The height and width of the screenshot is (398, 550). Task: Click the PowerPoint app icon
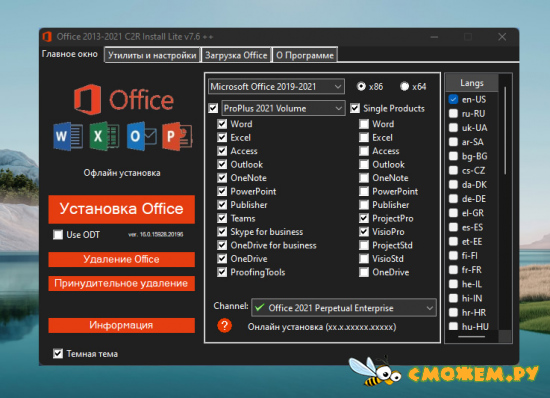click(177, 136)
